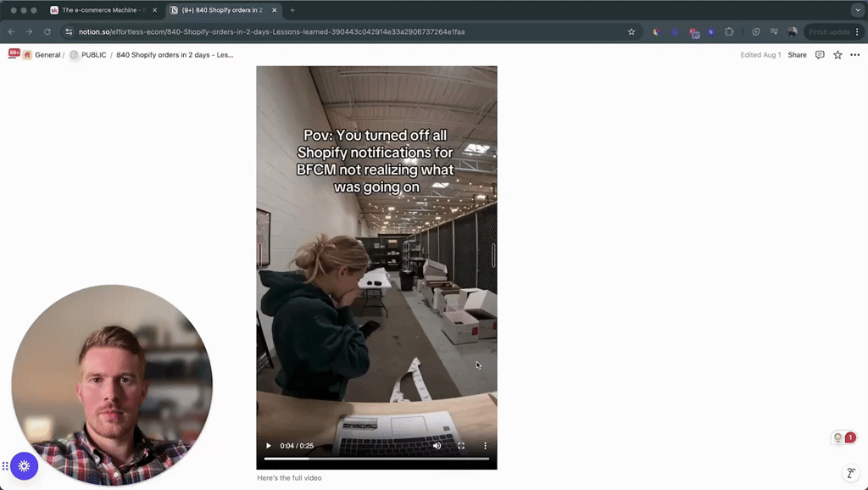The width and height of the screenshot is (868, 490).
Task: Select the 840 Shopify orders browser tab
Action: (222, 10)
